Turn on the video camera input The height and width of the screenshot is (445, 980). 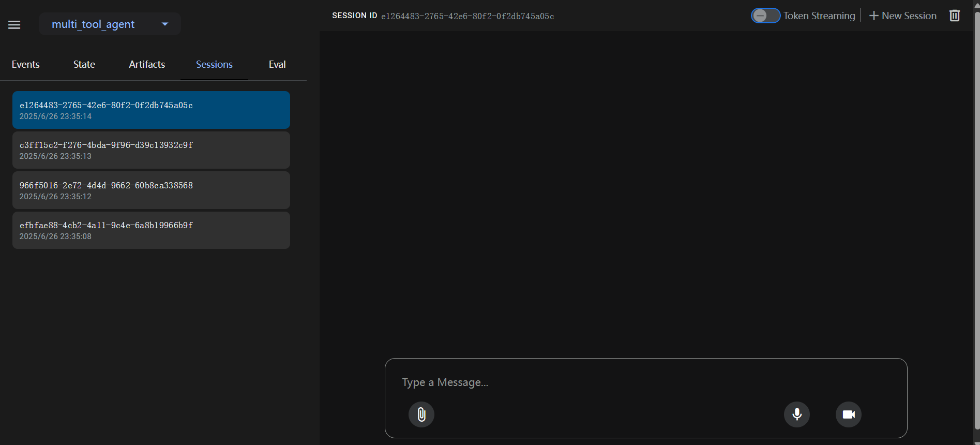849,414
